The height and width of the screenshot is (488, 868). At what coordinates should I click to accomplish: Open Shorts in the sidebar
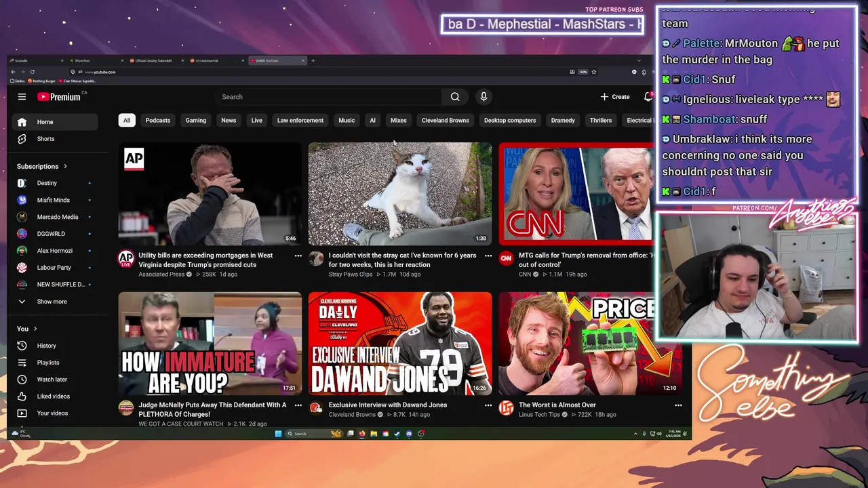pyautogui.click(x=55, y=139)
